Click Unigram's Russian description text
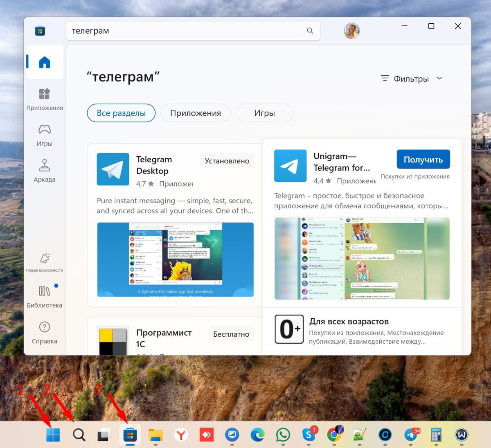Viewport: 491px width, 448px height. tap(361, 200)
